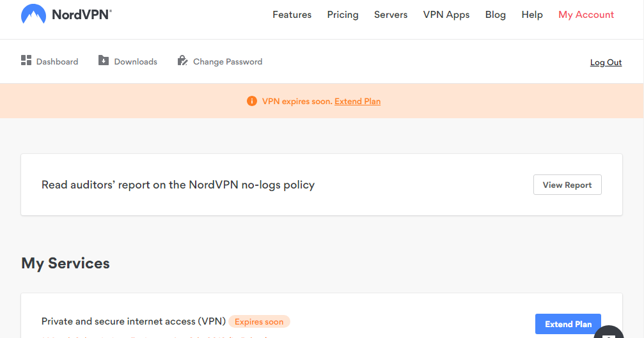Navigate to VPN Apps
This screenshot has height=338, width=644.
(446, 15)
